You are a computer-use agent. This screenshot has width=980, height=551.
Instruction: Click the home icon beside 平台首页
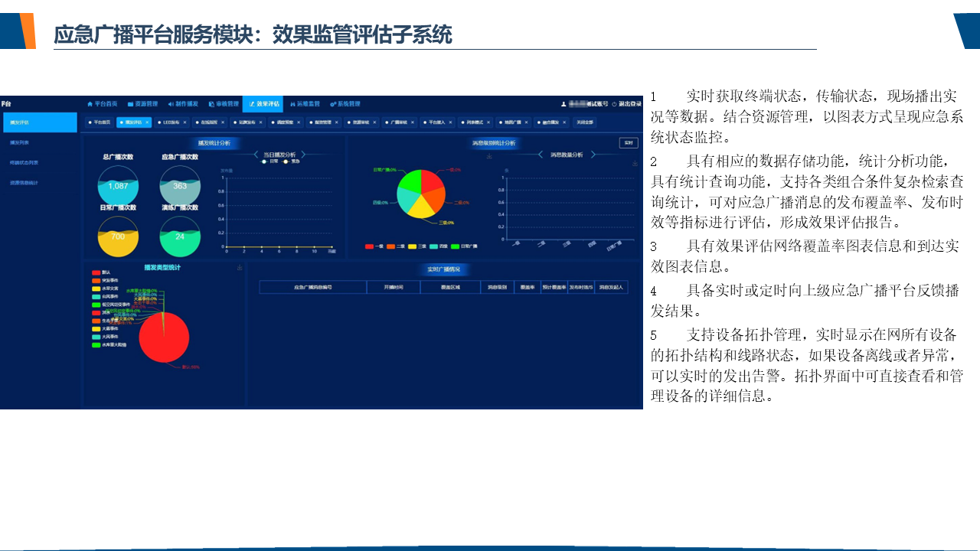tap(90, 104)
